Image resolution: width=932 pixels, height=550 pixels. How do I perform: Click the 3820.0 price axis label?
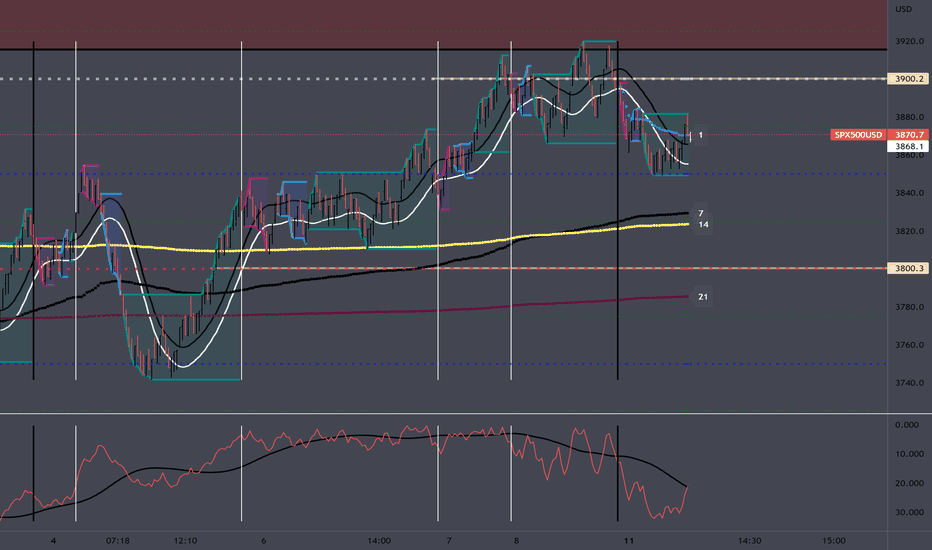pyautogui.click(x=909, y=231)
